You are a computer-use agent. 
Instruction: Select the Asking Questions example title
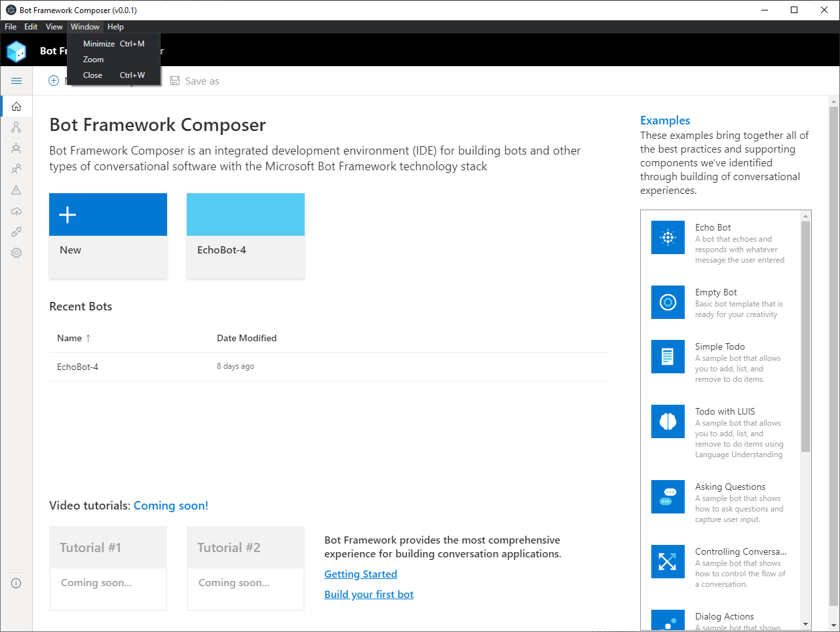click(x=731, y=487)
